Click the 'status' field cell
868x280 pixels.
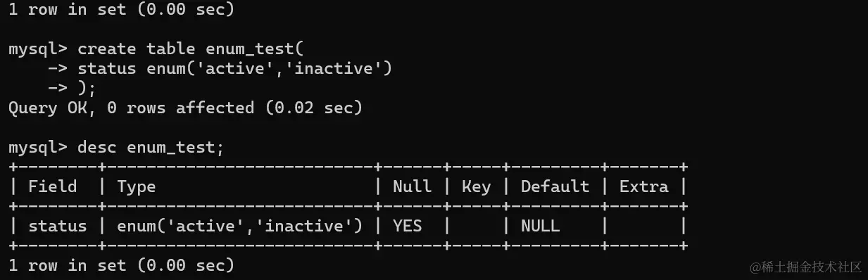(58, 226)
